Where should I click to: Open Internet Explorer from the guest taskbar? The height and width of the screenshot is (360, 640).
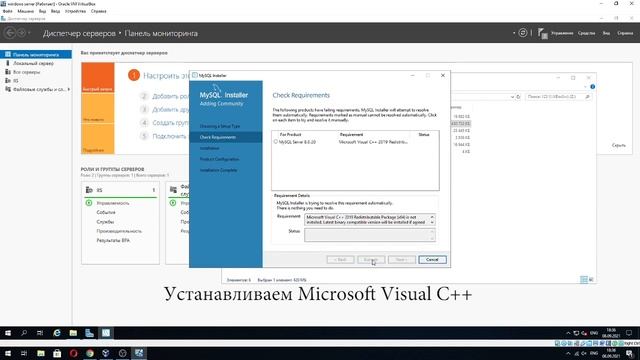tap(56, 333)
